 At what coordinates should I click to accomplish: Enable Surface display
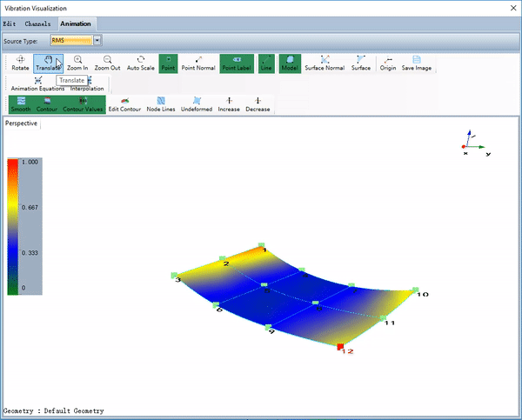pos(361,63)
